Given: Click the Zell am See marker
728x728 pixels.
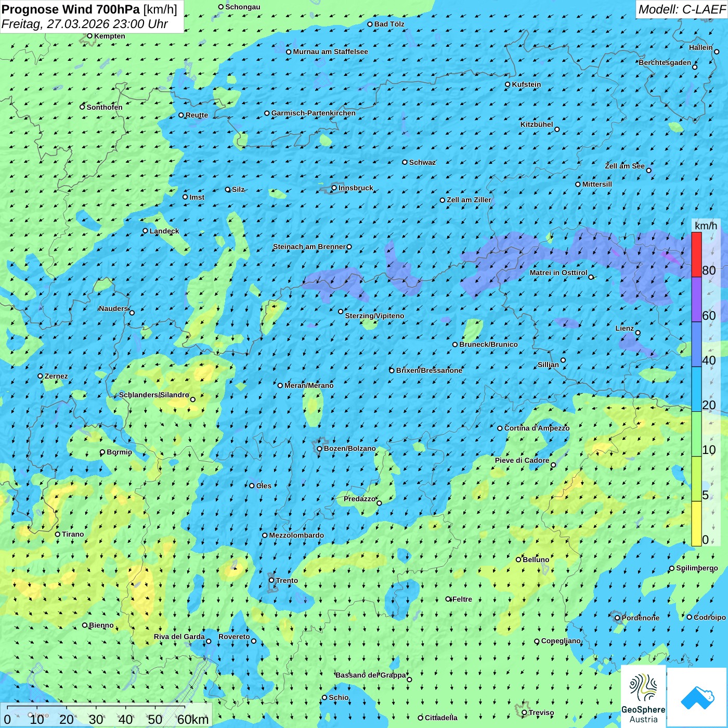Looking at the screenshot, I should point(648,170).
